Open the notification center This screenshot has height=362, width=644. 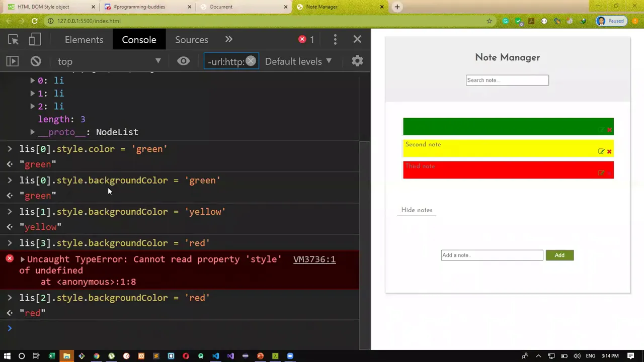[630, 356]
